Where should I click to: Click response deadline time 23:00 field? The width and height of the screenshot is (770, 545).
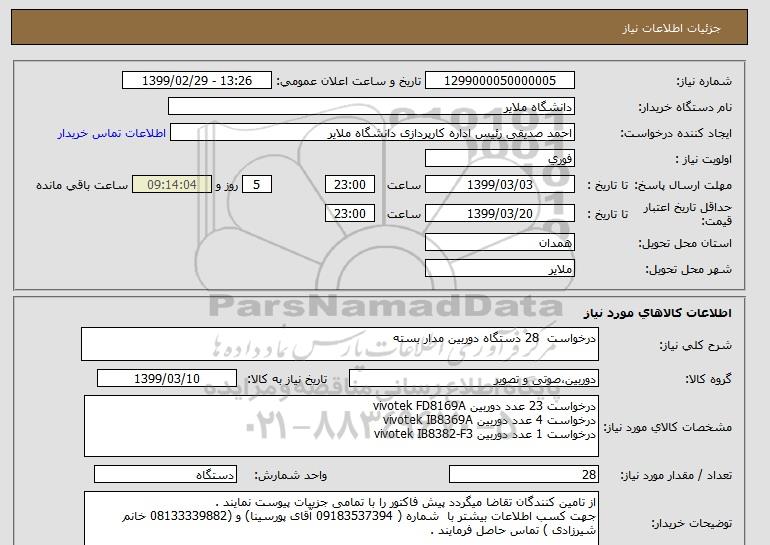(350, 185)
